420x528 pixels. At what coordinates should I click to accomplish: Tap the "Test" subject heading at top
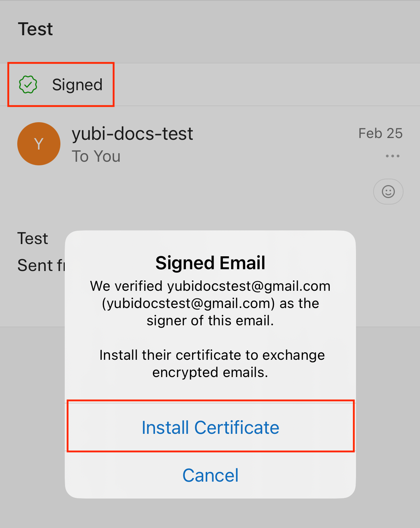36,29
